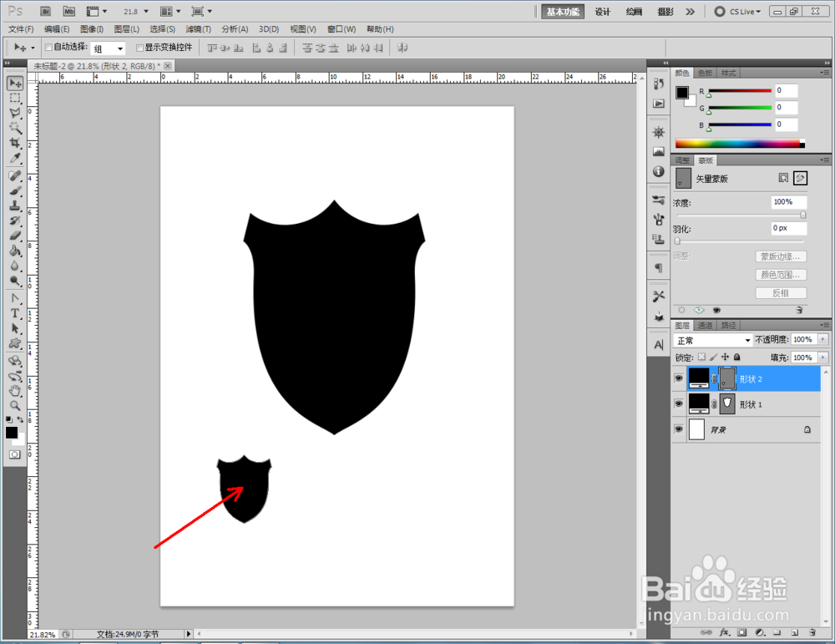The image size is (835, 644).
Task: Select the Hand tool
Action: pyautogui.click(x=15, y=390)
